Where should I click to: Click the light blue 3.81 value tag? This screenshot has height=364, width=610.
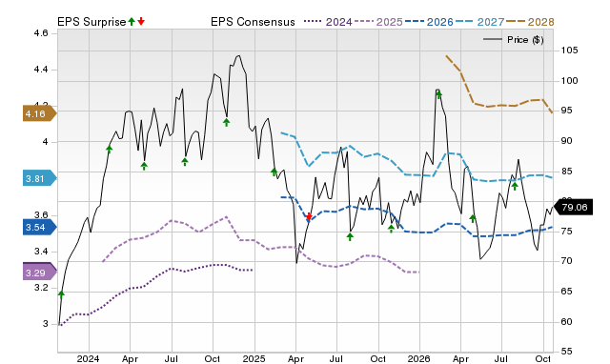click(39, 178)
